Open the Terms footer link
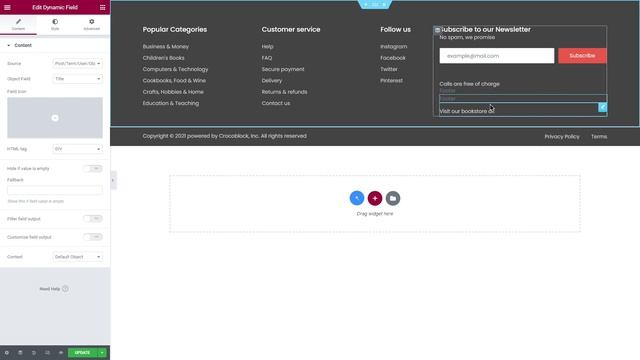The height and width of the screenshot is (360, 640). tap(599, 137)
